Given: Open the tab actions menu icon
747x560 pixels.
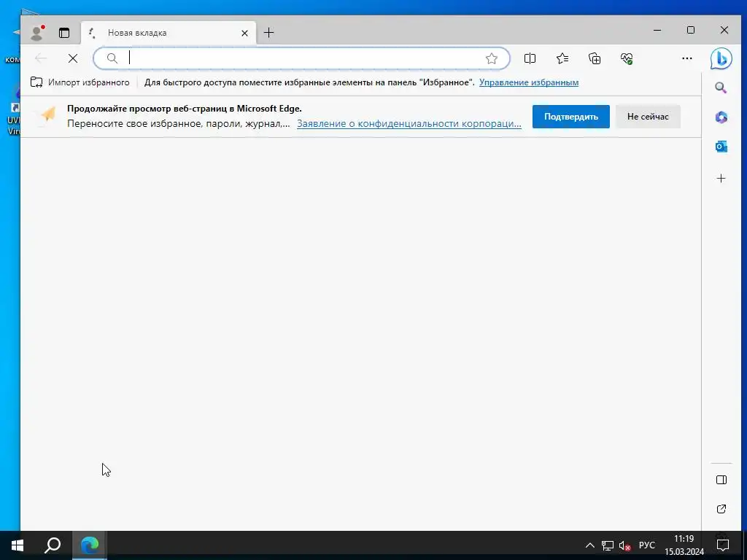Looking at the screenshot, I should coord(64,33).
